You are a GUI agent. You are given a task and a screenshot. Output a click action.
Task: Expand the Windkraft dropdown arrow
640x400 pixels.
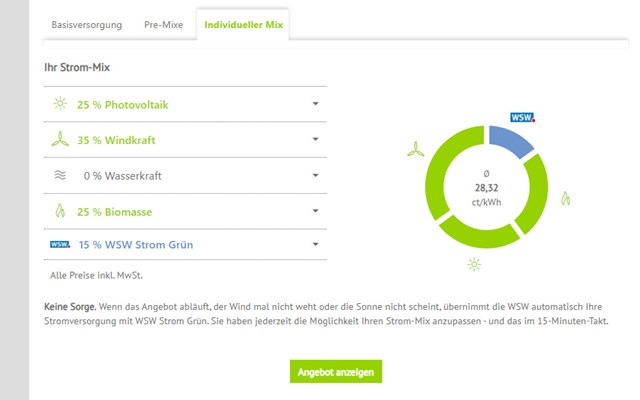point(315,139)
